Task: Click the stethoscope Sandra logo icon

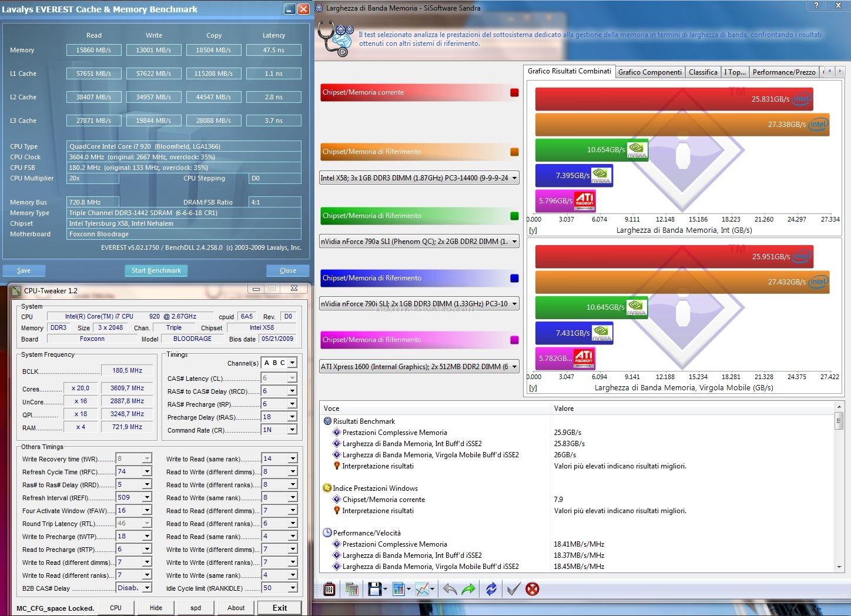Action: pos(335,39)
